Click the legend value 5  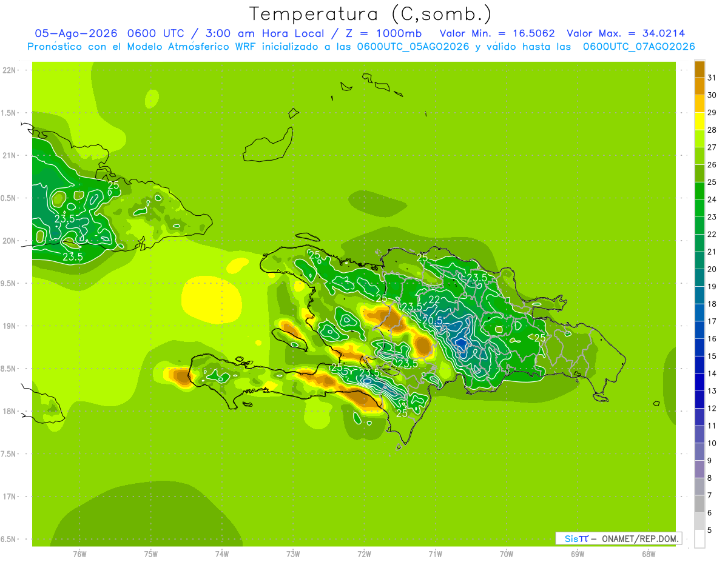coord(710,530)
